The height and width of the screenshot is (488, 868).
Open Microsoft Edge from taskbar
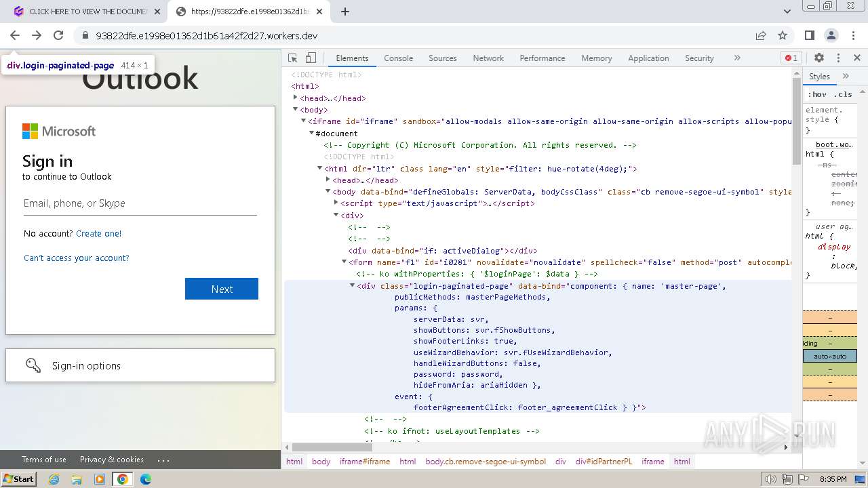pos(146,479)
